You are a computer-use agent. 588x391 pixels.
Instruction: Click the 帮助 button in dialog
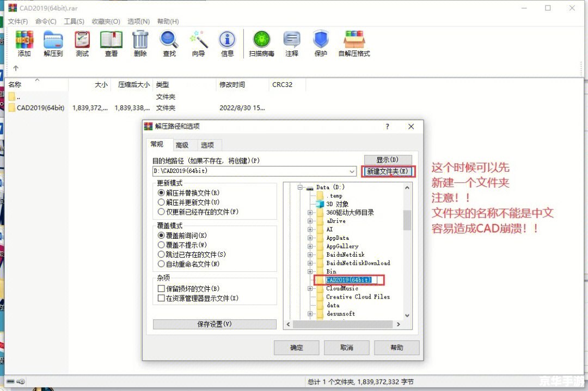coord(397,347)
